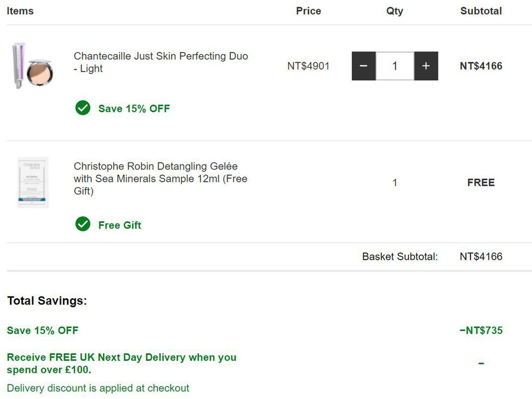The height and width of the screenshot is (399, 532).
Task: Click the −NT$735 savings amount
Action: click(x=481, y=330)
